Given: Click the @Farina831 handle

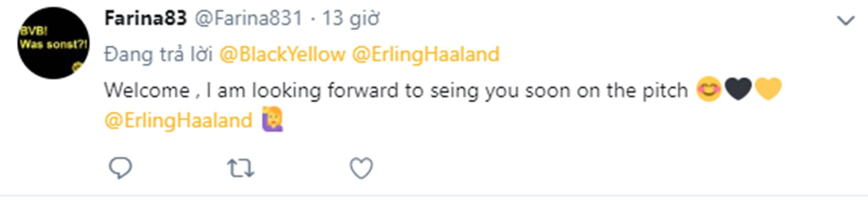Looking at the screenshot, I should coord(249,19).
